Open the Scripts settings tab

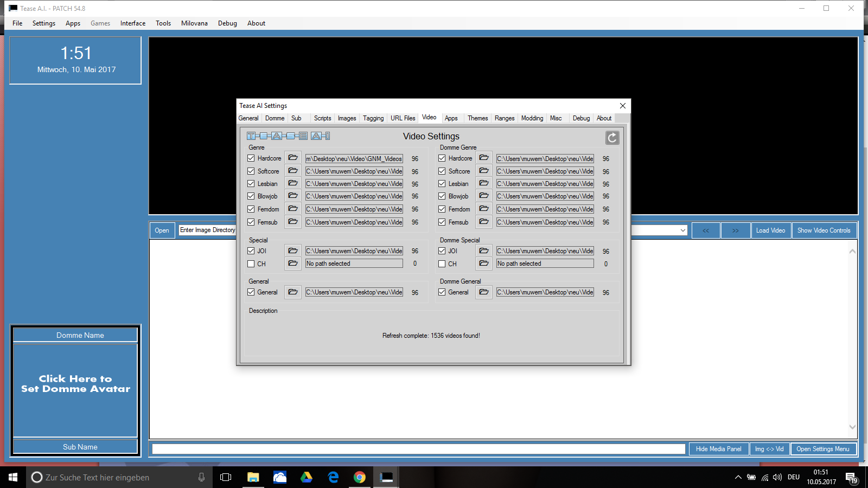pyautogui.click(x=322, y=118)
